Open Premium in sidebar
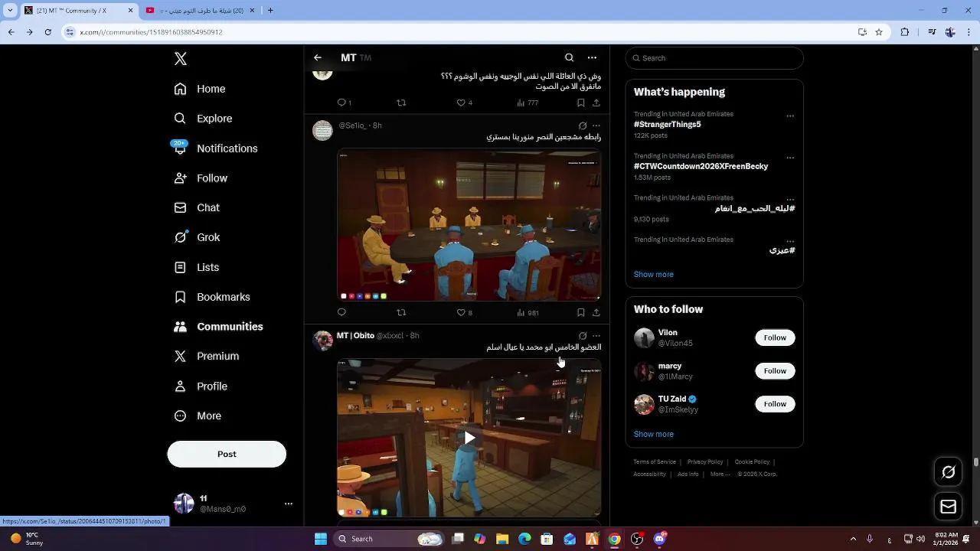The height and width of the screenshot is (551, 980). point(207,356)
